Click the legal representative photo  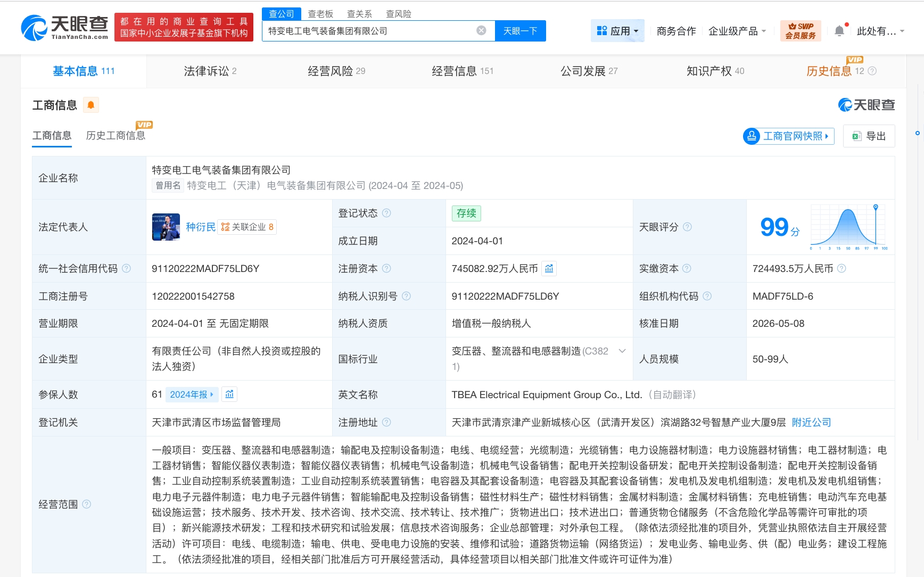tap(166, 227)
